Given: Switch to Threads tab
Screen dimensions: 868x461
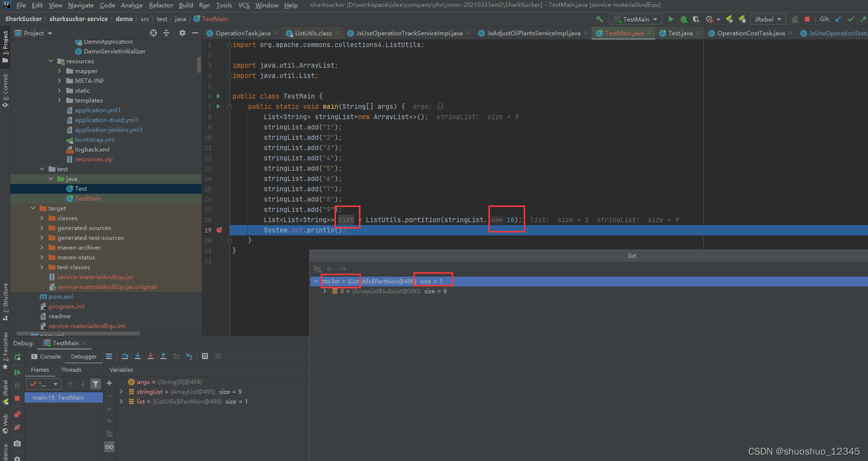Looking at the screenshot, I should point(71,370).
